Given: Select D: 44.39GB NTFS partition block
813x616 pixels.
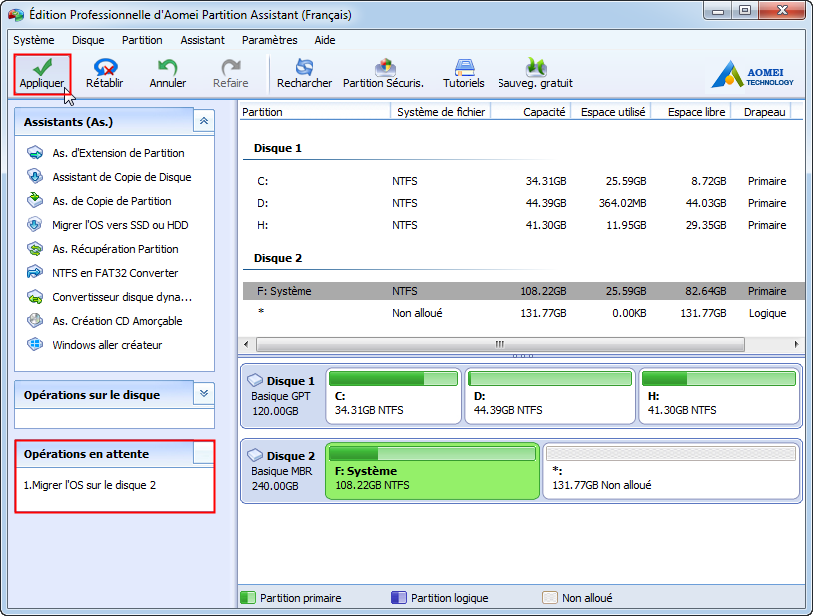Looking at the screenshot, I should click(550, 396).
